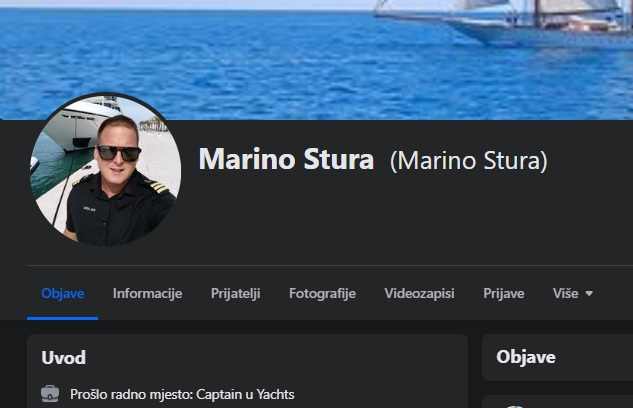Open the Yachts workplace link
The image size is (633, 408).
tap(275, 394)
